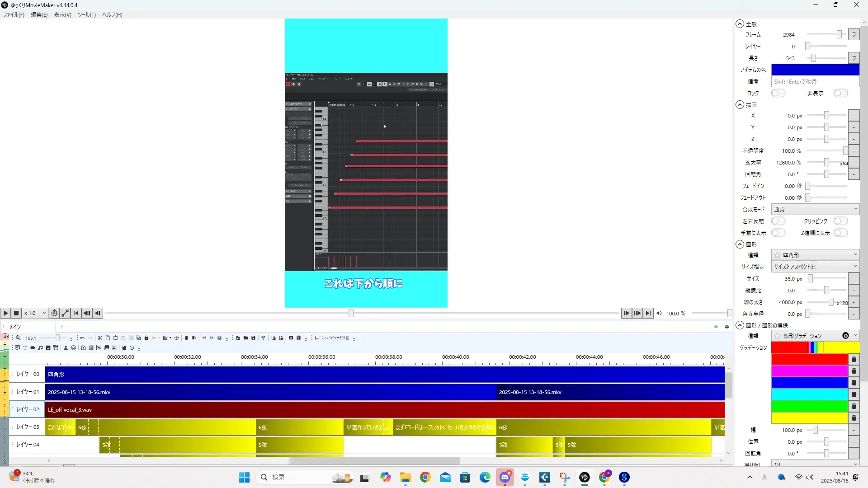This screenshot has height=488, width=868.
Task: Click フィードバックを送信 button
Action: (333, 338)
